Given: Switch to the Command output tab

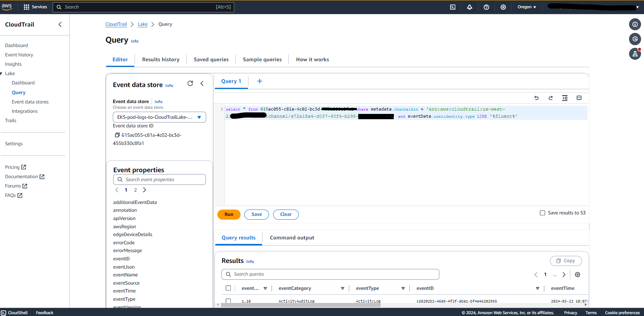Looking at the screenshot, I should [x=292, y=238].
